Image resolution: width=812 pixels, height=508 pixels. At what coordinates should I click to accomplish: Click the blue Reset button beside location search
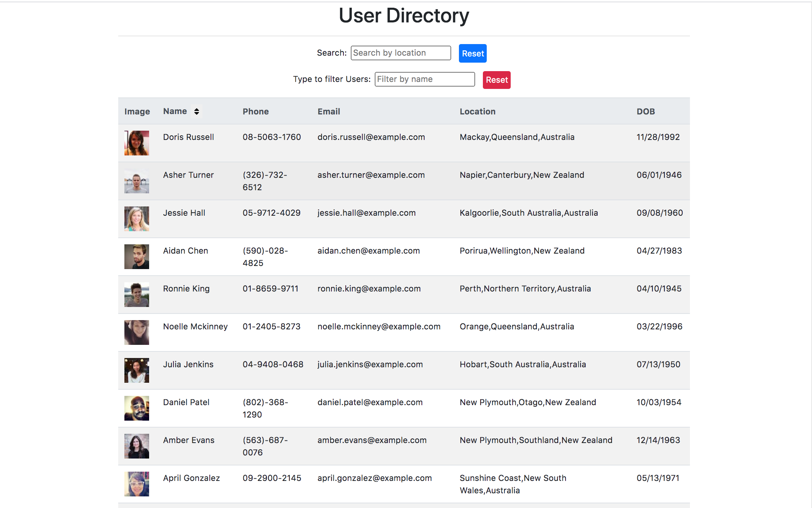[x=472, y=53]
